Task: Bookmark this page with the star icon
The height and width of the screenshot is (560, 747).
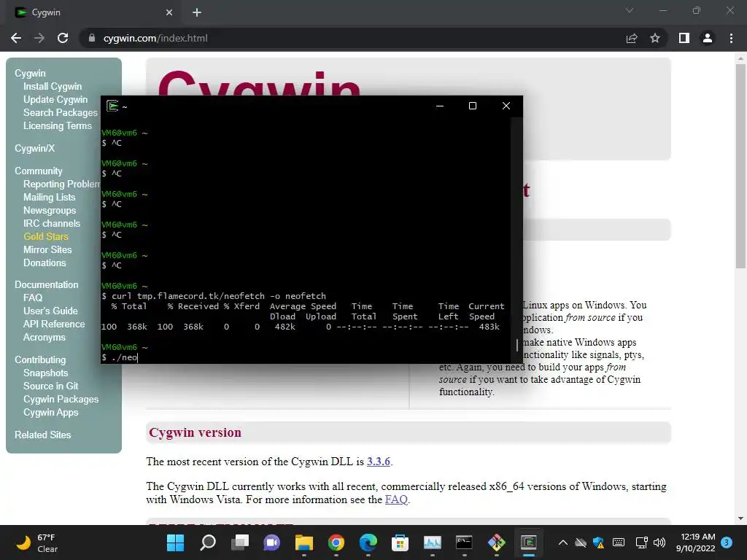Action: pyautogui.click(x=655, y=38)
